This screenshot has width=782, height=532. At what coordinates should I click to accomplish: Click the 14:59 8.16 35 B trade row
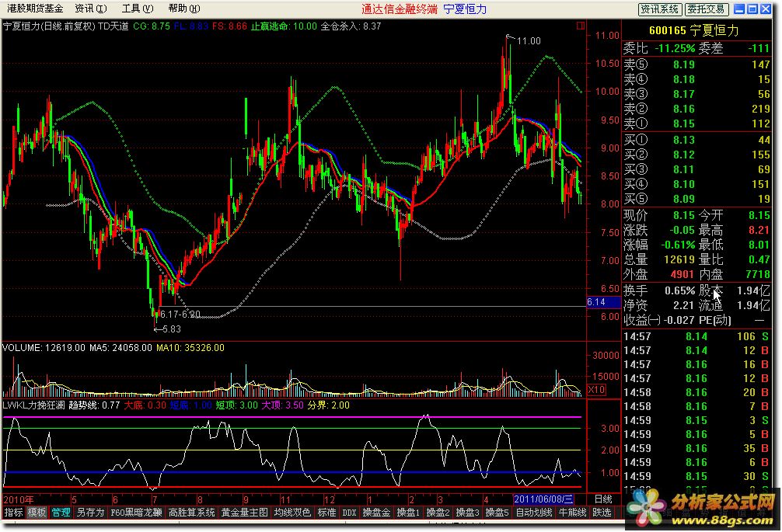(696, 448)
